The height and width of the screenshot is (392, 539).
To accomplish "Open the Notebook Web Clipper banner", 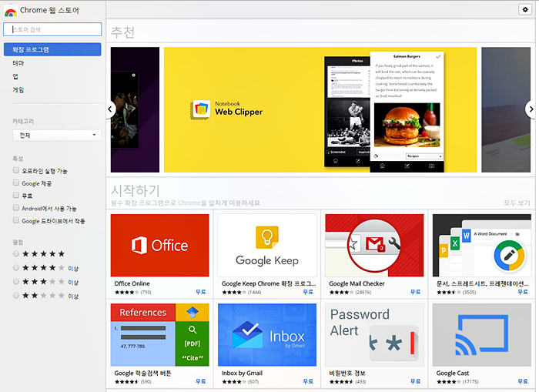I will click(320, 109).
